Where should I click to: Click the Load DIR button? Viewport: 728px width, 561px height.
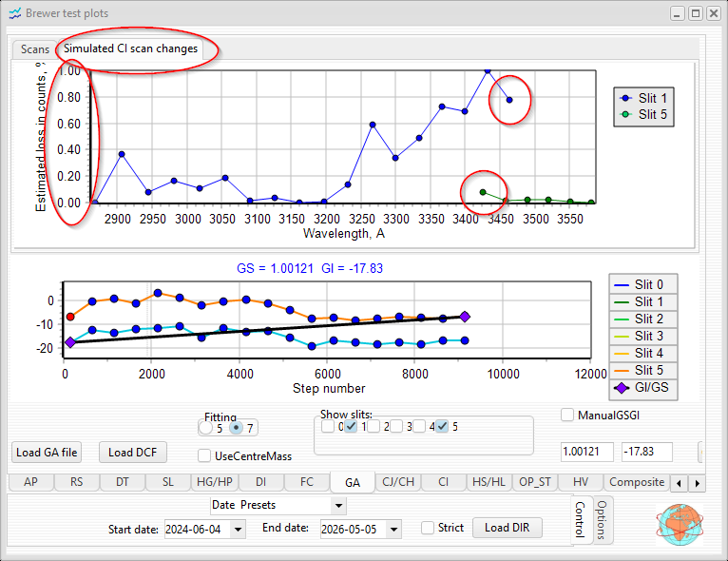coord(507,528)
